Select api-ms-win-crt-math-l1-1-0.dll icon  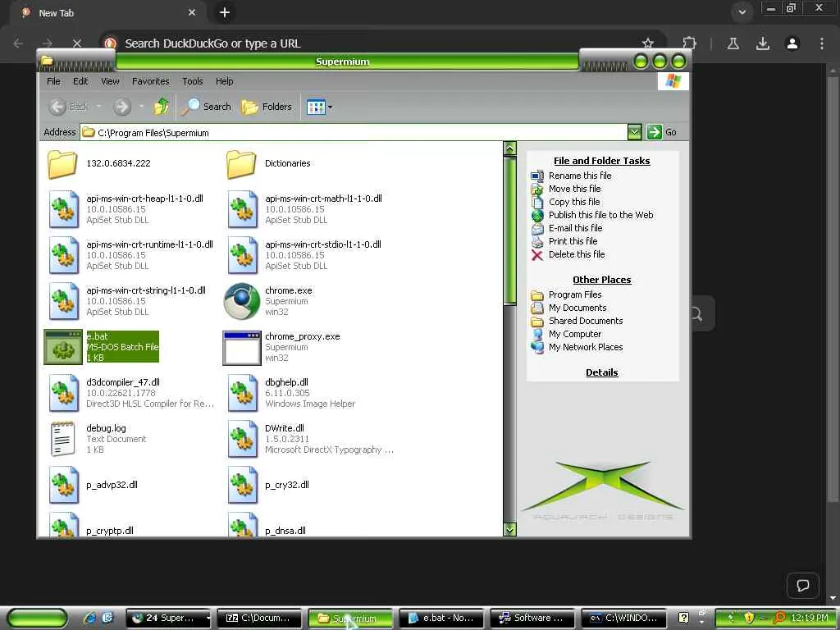pos(242,209)
